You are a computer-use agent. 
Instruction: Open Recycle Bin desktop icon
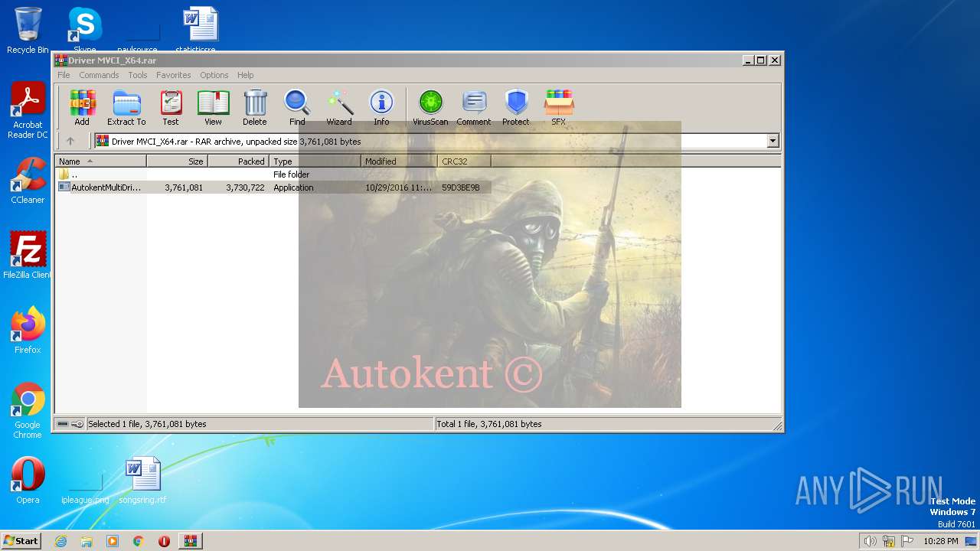click(x=28, y=31)
